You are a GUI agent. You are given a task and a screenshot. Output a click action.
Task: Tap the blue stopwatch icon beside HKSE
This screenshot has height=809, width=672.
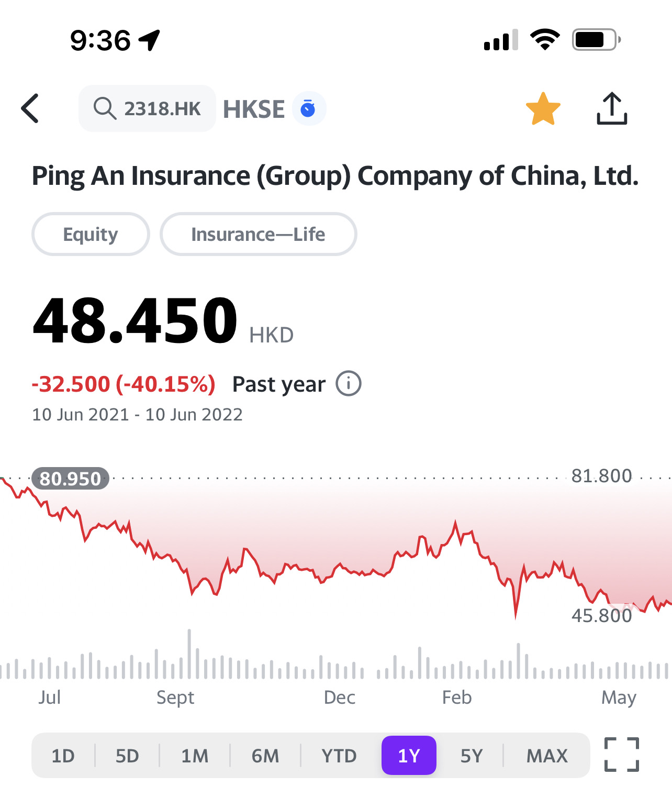pos(308,108)
